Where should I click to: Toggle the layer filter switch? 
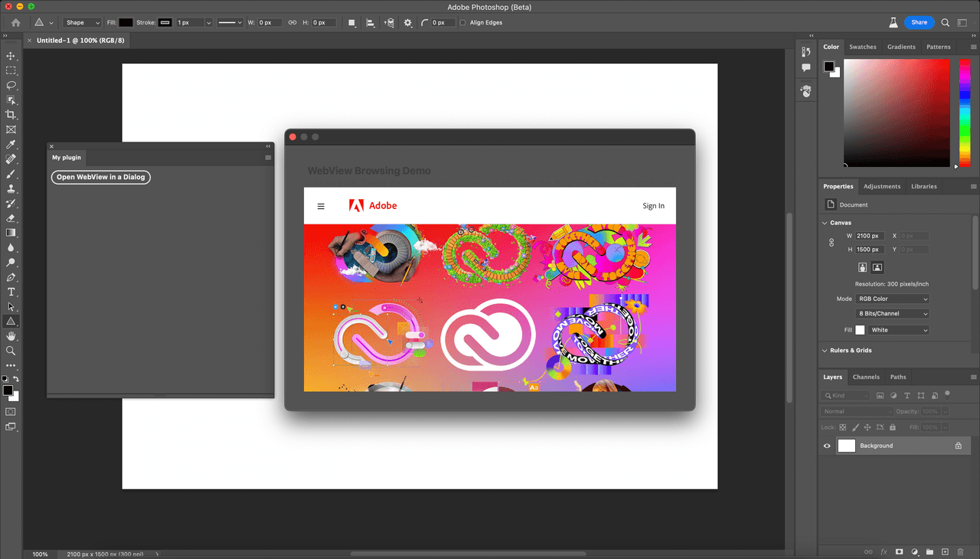pos(947,394)
